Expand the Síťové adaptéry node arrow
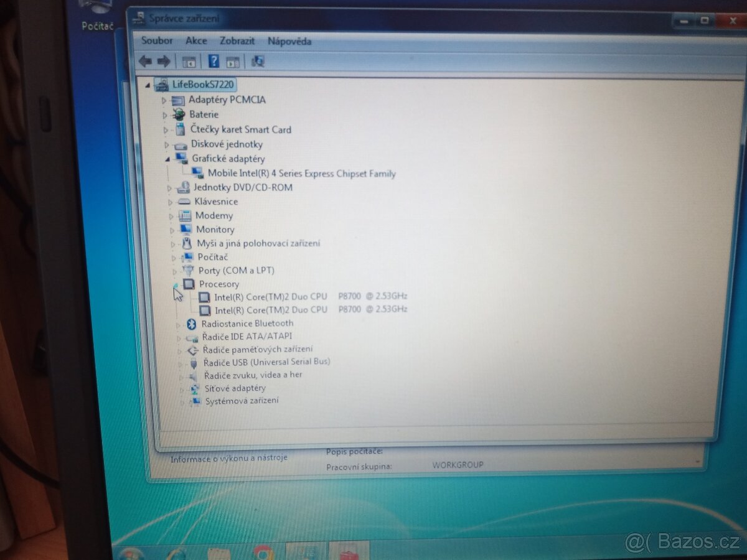 click(182, 389)
